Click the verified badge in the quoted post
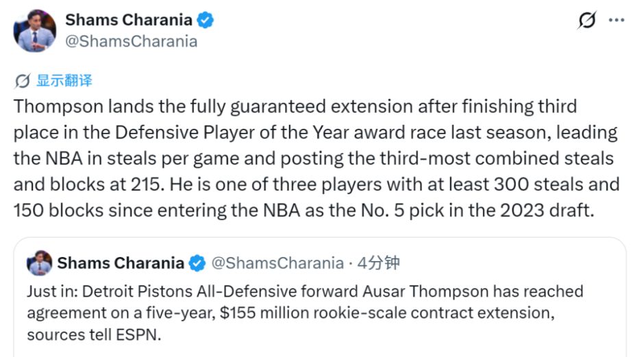Image resolution: width=644 pixels, height=357 pixels. coord(197,263)
